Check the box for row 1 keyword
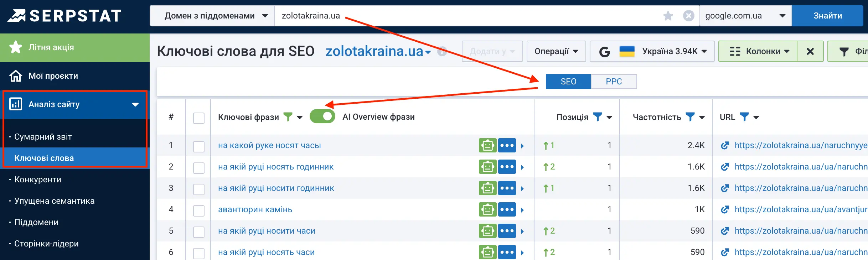This screenshot has height=260, width=868. [199, 146]
